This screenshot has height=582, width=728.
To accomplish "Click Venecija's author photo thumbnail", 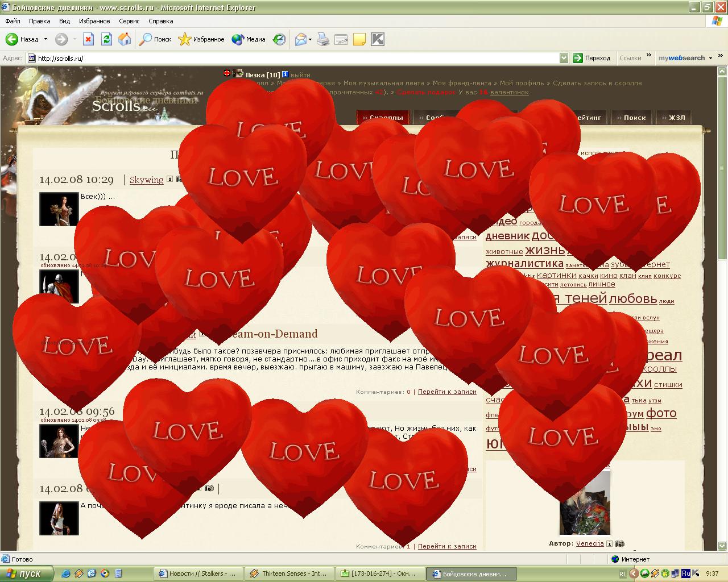I will [585, 503].
